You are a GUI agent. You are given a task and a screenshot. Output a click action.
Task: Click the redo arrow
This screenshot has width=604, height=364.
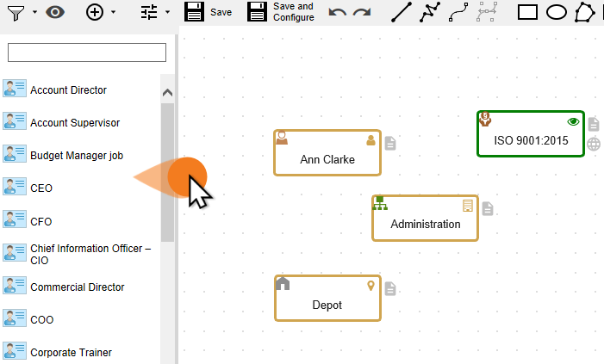tap(362, 13)
